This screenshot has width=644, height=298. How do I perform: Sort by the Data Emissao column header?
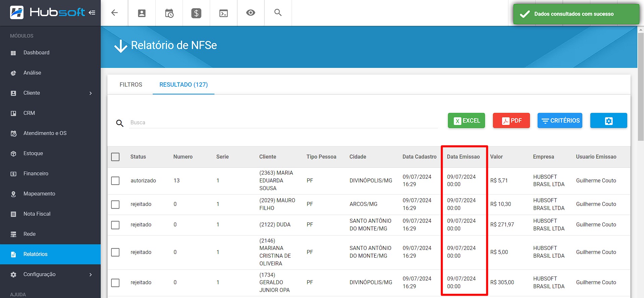(463, 157)
